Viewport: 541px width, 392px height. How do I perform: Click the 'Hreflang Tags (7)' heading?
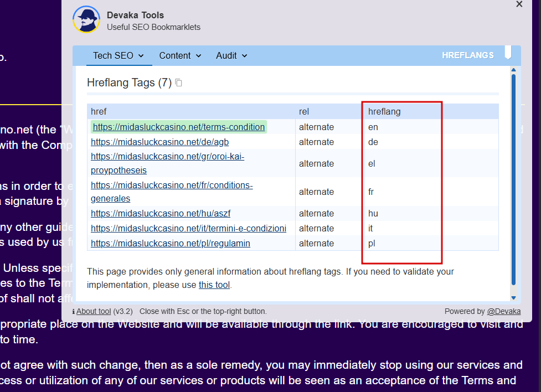(x=130, y=82)
